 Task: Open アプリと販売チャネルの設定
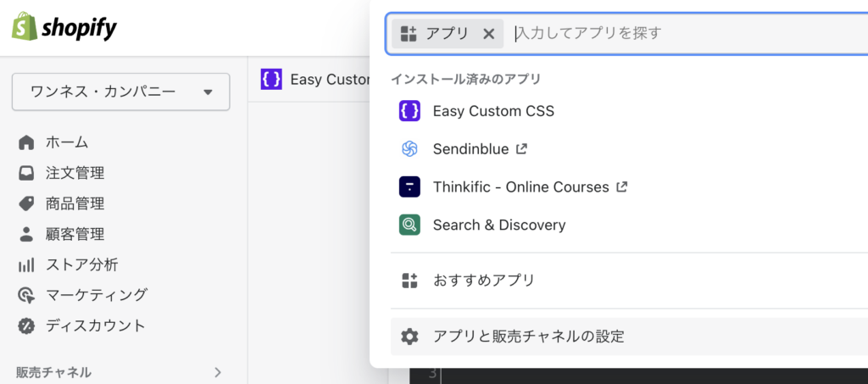630,336
